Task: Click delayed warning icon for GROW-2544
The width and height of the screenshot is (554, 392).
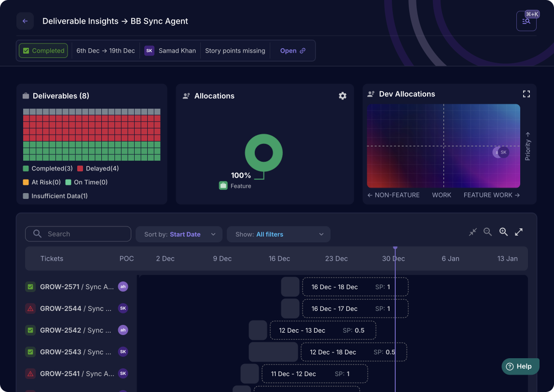Action: tap(30, 308)
